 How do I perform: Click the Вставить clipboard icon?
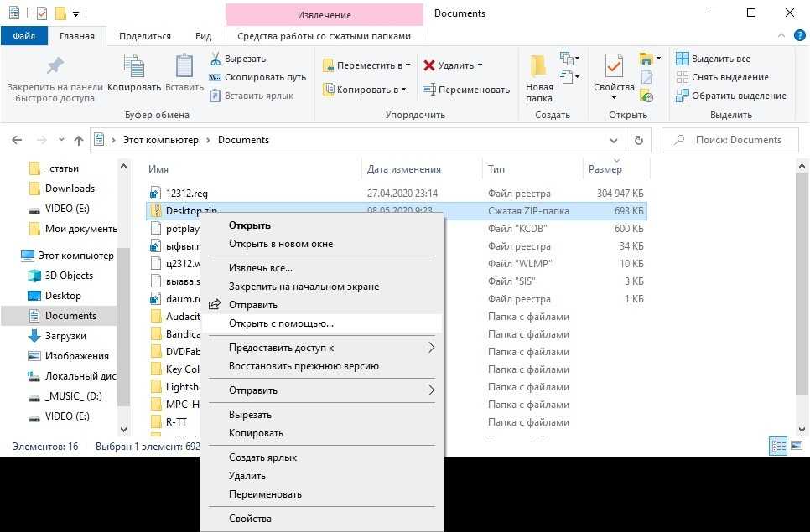[x=184, y=65]
